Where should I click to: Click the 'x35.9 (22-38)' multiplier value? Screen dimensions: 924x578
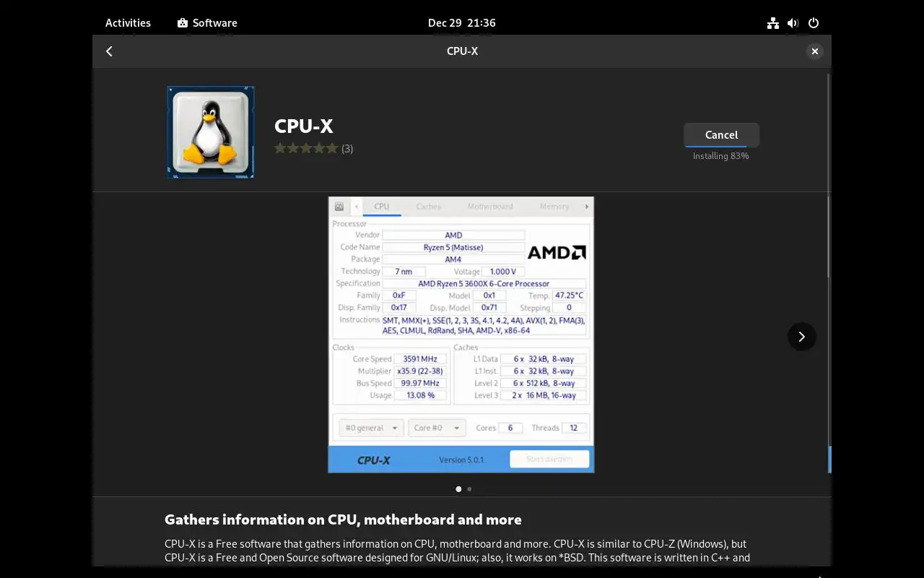pyautogui.click(x=421, y=371)
